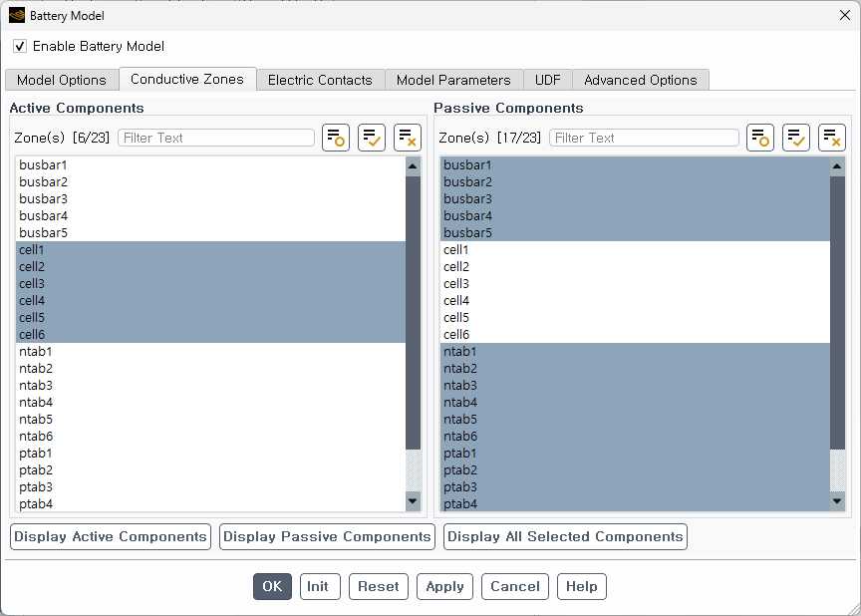Switch to the Model Options tab
Screen dimensions: 861x616
tap(62, 80)
